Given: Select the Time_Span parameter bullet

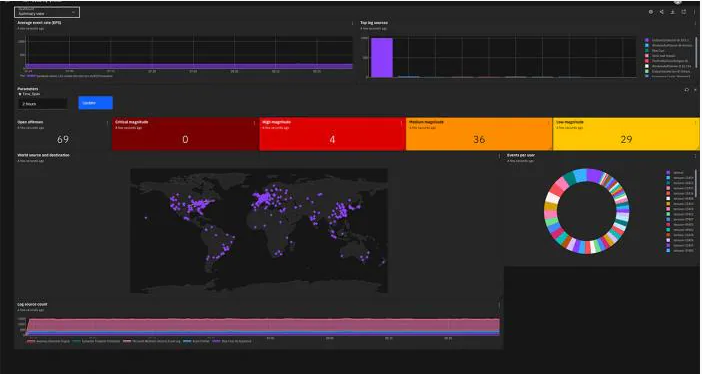Looking at the screenshot, I should (x=20, y=94).
